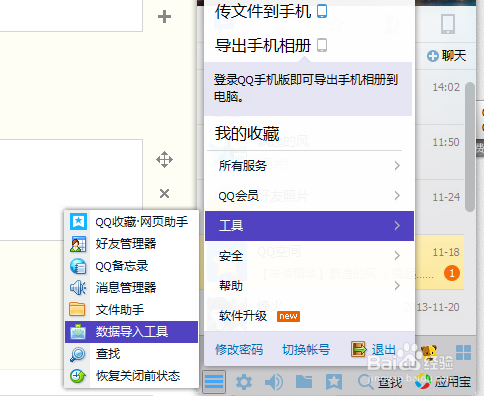Expand 工具 chevron arrow
Image resolution: width=484 pixels, height=396 pixels.
coord(397,226)
